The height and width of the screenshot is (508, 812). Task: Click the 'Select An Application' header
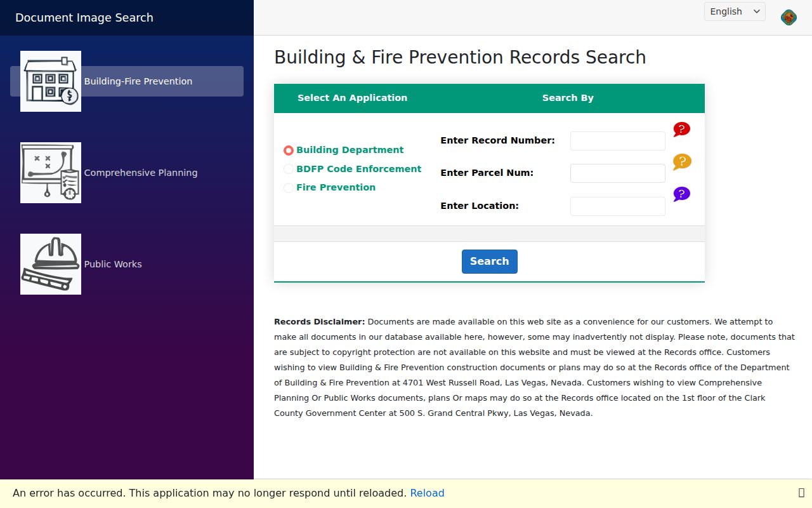pos(353,98)
